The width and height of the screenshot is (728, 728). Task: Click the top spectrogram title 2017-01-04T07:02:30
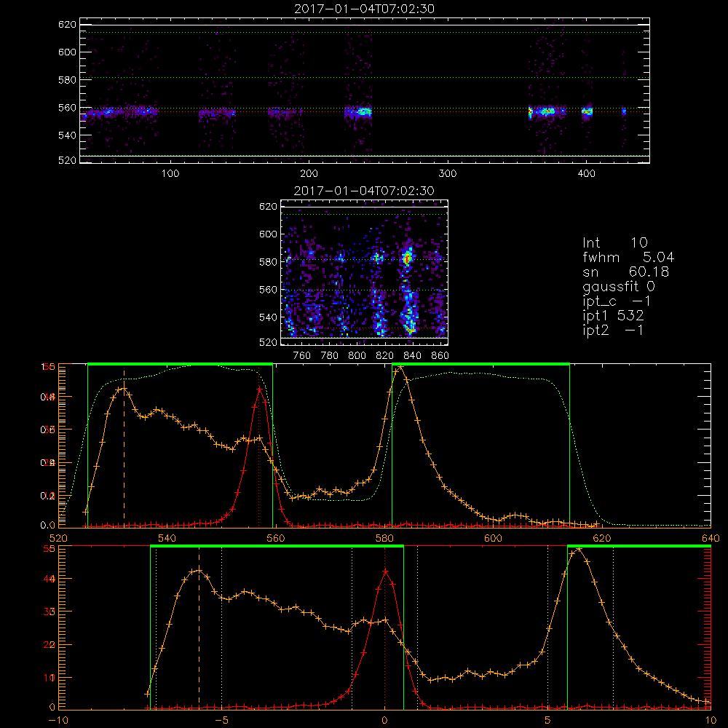pos(365,9)
